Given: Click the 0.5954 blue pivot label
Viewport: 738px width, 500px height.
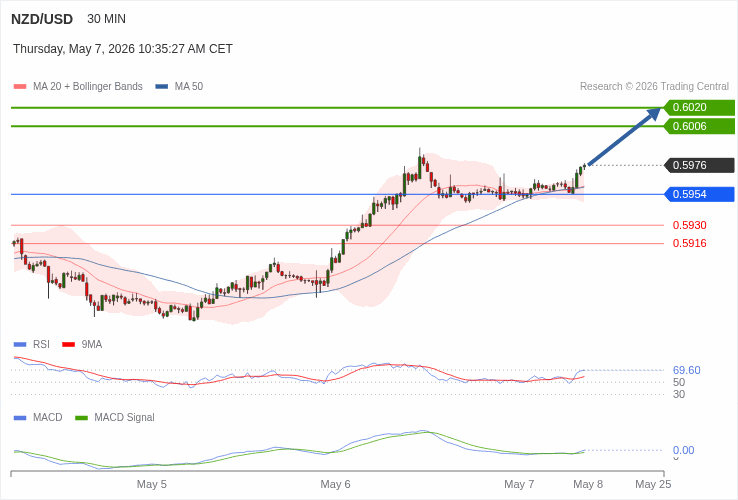Looking at the screenshot, I should click(x=699, y=194).
